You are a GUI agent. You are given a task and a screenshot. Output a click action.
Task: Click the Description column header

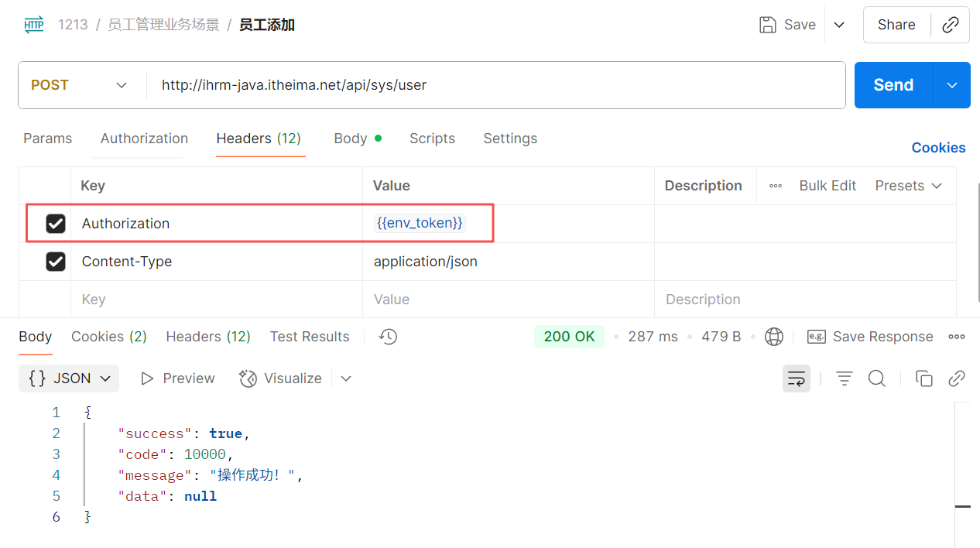(703, 186)
